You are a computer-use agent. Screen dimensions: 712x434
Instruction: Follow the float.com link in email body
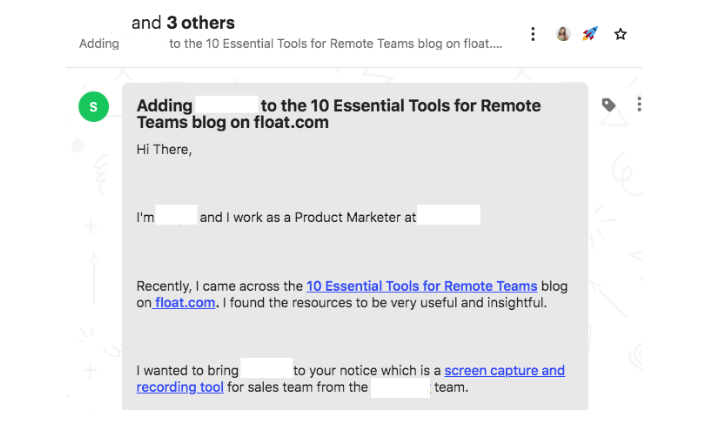186,303
